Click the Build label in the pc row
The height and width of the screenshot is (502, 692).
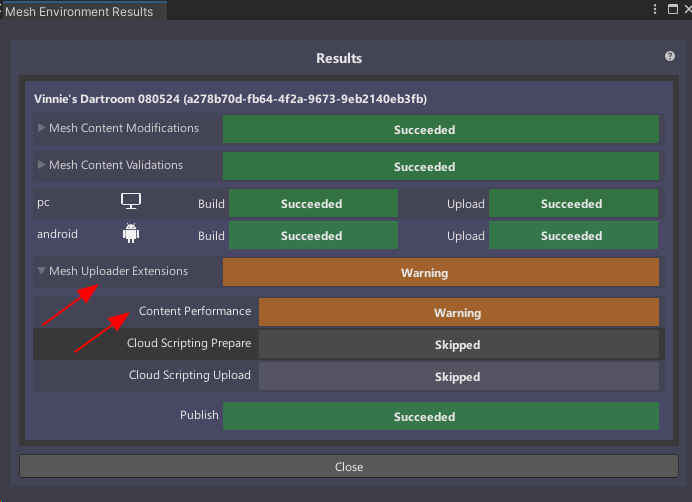coord(211,204)
